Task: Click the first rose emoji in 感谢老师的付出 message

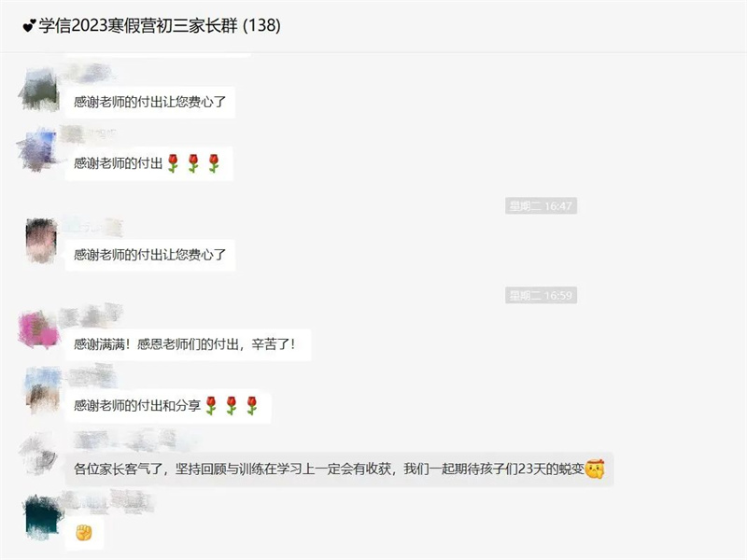Action: point(173,162)
